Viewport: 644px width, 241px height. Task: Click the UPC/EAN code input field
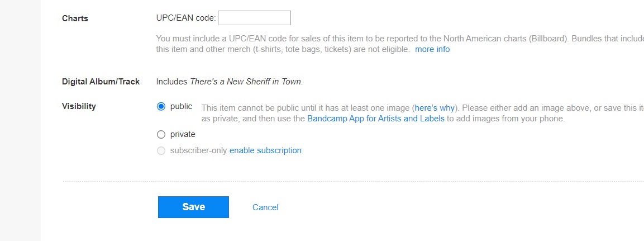(x=255, y=18)
